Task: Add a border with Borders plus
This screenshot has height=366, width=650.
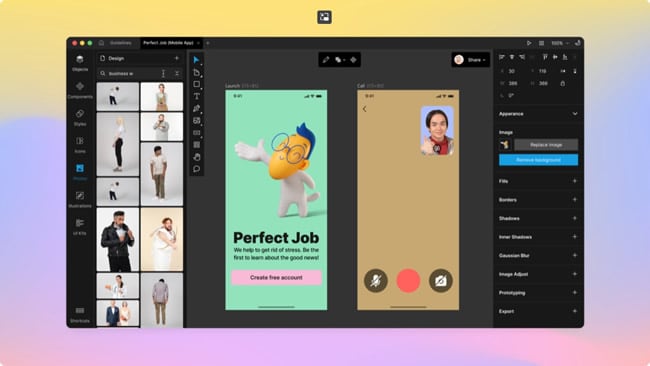Action: point(575,200)
